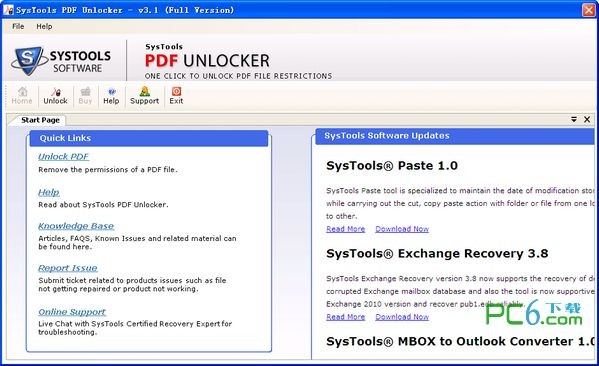Screen dimensions: 599x366
Task: Click the PDF UNLOCKER banner title
Action: pos(207,60)
